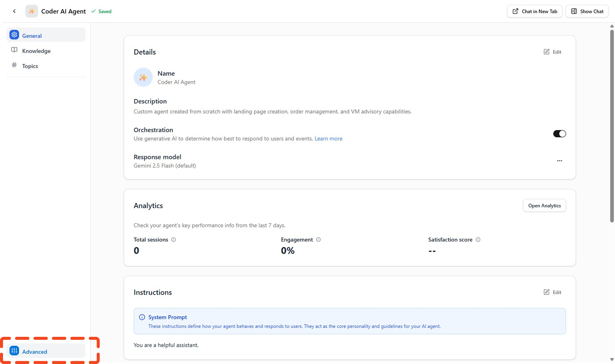Toggle the Orchestration switch off
Image resolution: width=615 pixels, height=364 pixels.
click(x=559, y=134)
